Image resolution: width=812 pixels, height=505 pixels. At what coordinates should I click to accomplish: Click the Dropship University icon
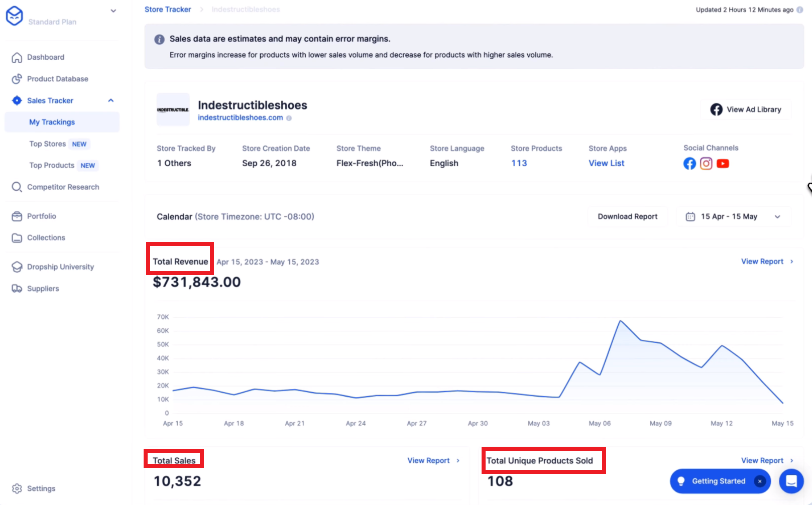(x=17, y=267)
